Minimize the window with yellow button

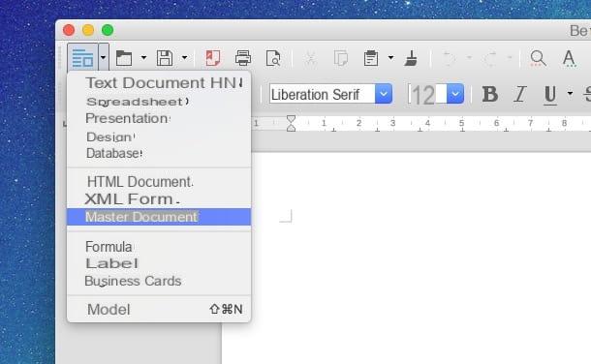pos(88,30)
